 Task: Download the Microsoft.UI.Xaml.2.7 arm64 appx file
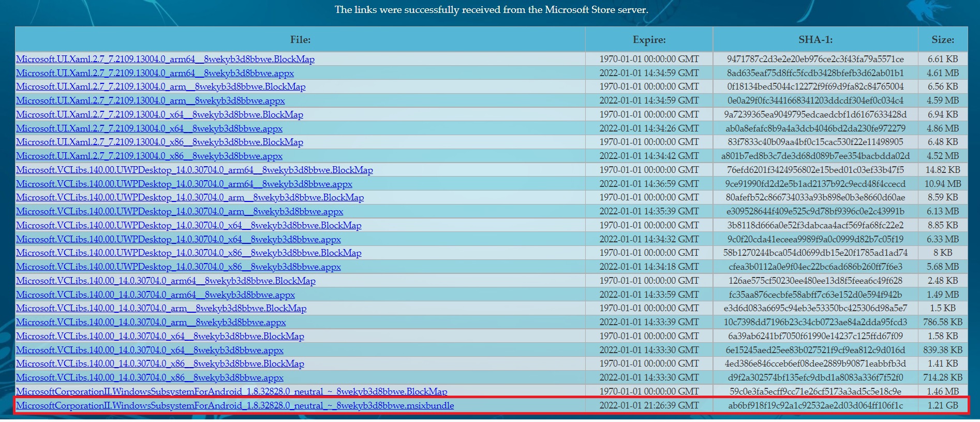click(x=155, y=73)
